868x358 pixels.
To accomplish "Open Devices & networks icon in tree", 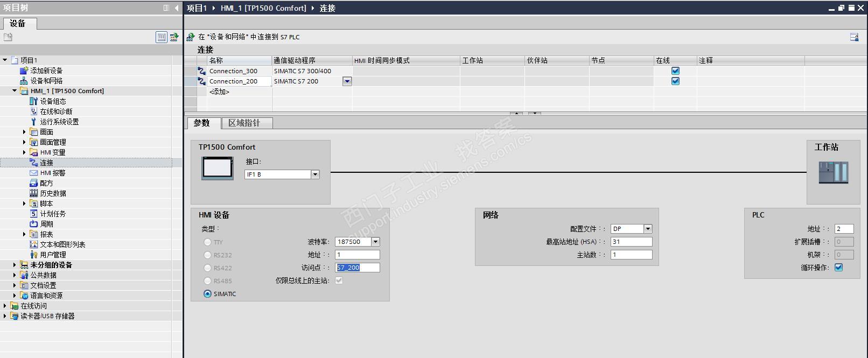I will tap(24, 81).
